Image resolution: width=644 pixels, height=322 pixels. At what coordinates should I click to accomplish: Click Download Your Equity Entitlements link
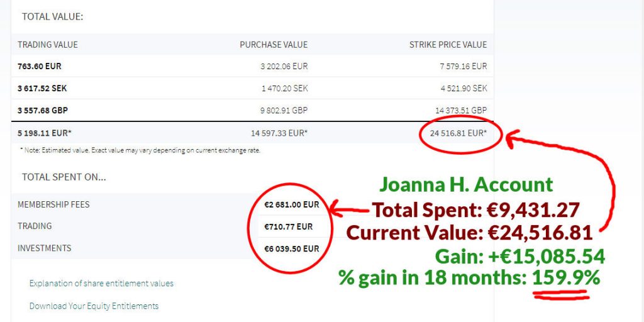tap(94, 306)
